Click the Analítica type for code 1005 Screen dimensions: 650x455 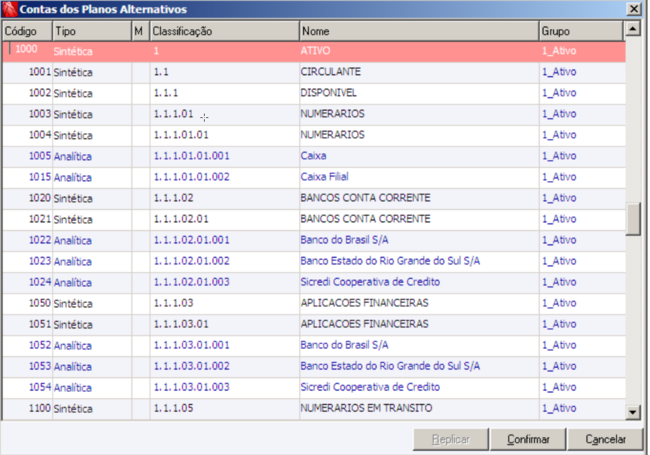coord(73,157)
